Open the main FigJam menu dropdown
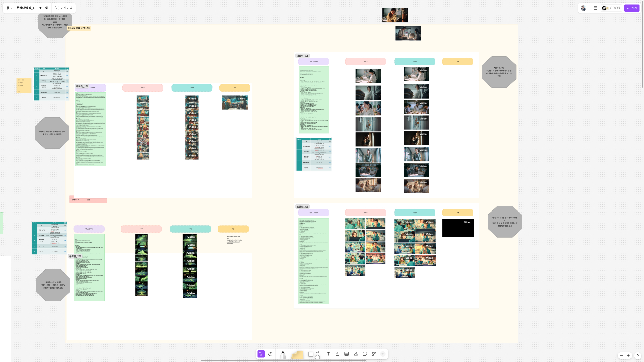This screenshot has height=362, width=644. click(8, 8)
